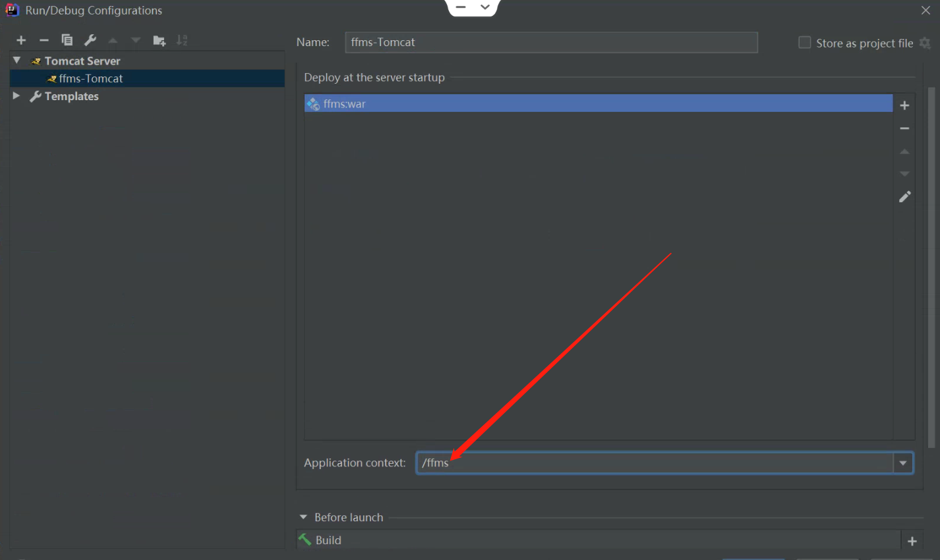Add a new run configuration
The height and width of the screenshot is (560, 940).
(x=21, y=40)
